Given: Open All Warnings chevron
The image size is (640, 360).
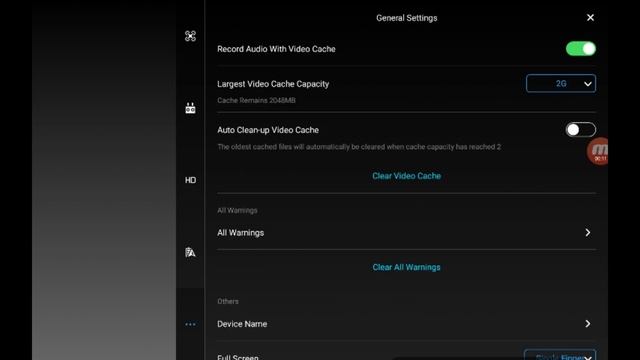Looking at the screenshot, I should [587, 233].
